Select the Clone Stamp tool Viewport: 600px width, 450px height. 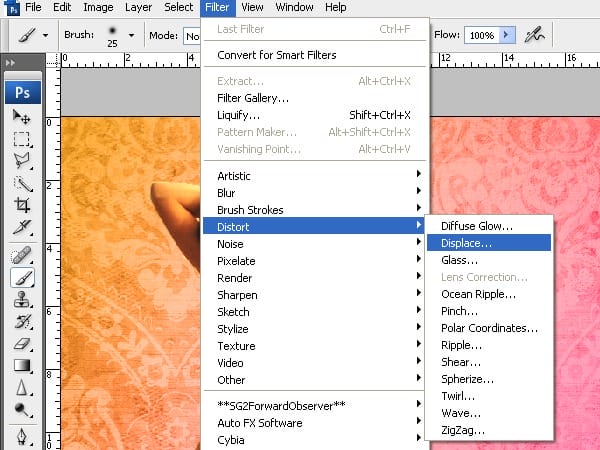point(22,299)
